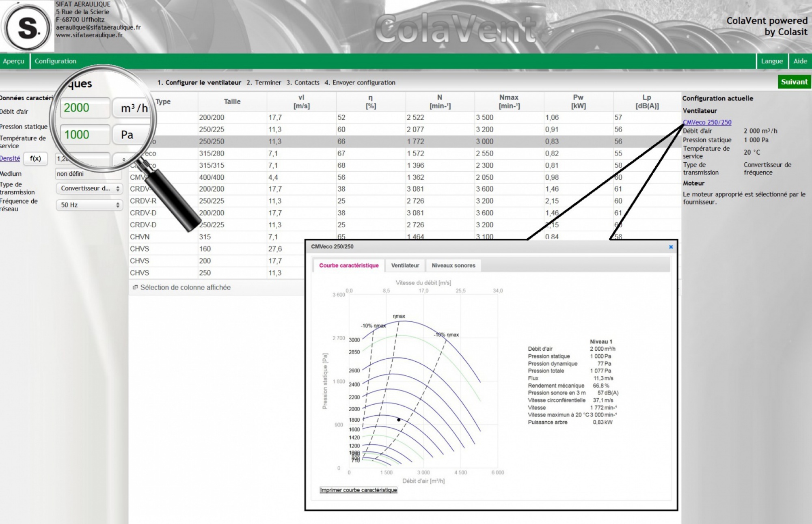812x524 pixels.
Task: Select the Pw cell reading 0,98
Action: [x=578, y=177]
